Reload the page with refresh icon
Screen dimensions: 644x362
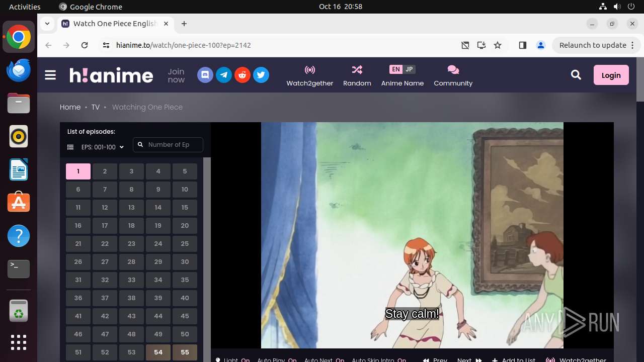(85, 45)
